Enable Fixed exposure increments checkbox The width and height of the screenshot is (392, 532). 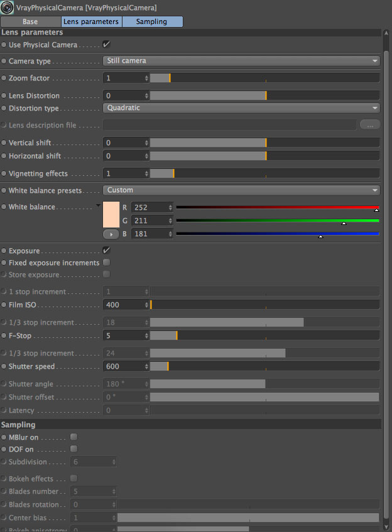tap(106, 263)
